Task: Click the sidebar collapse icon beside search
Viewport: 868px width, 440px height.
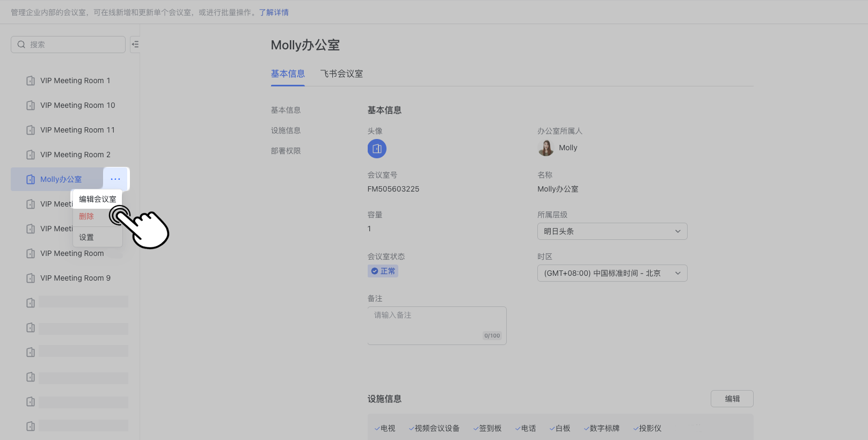Action: [x=135, y=45]
